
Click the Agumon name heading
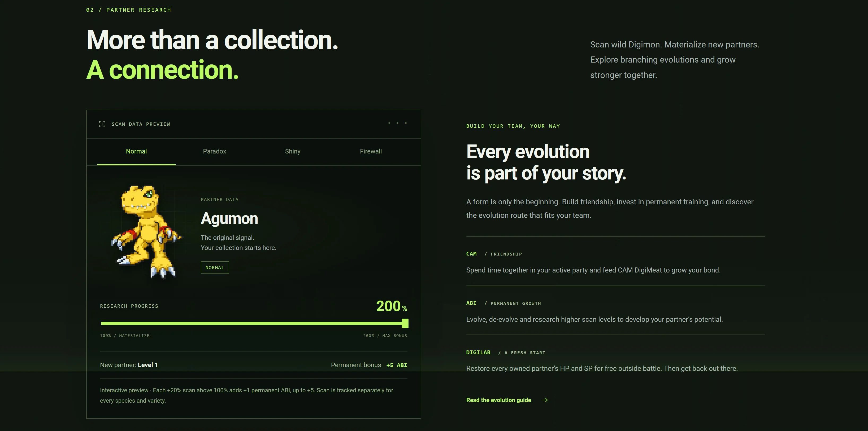click(229, 218)
